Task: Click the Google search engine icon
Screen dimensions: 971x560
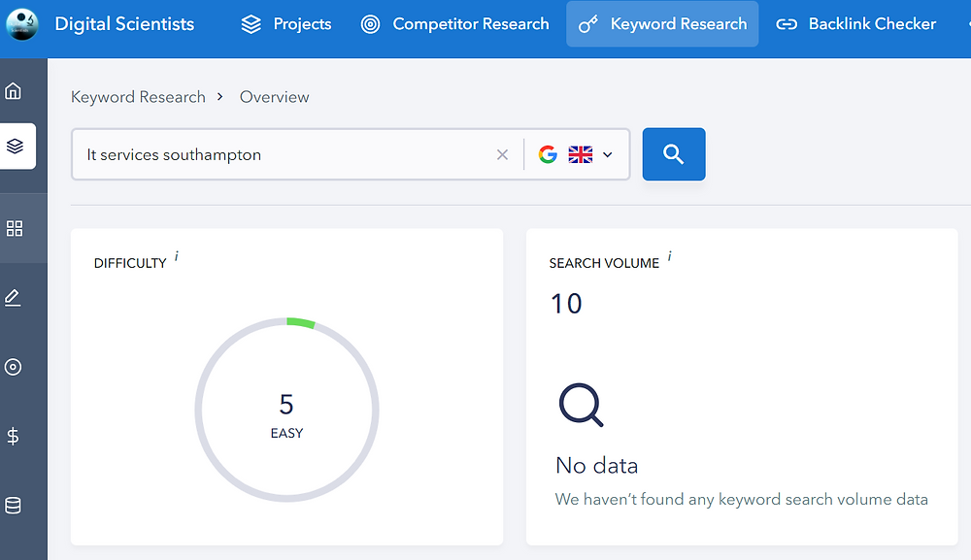Action: click(548, 154)
